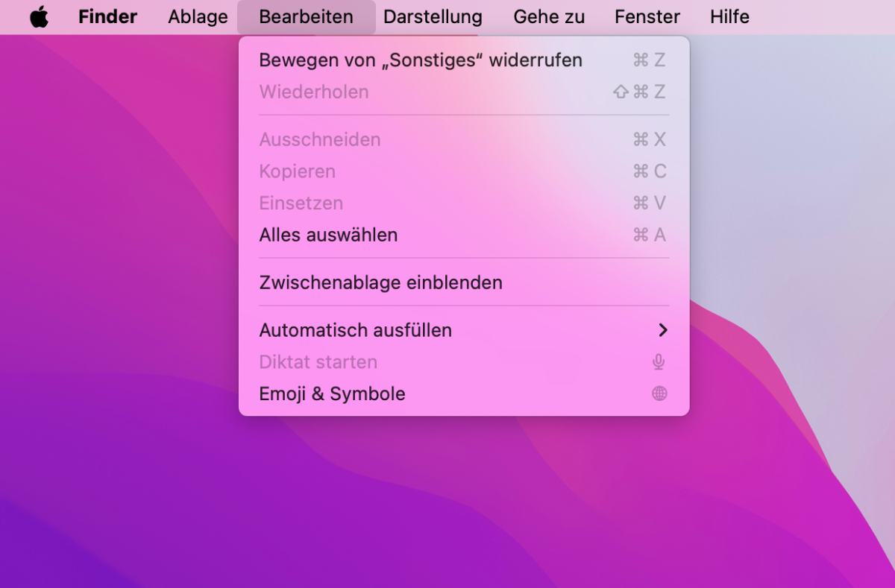Viewport: 895px width, 588px height.
Task: Click the globe icon next to Emoji & Symbole
Action: (x=659, y=393)
